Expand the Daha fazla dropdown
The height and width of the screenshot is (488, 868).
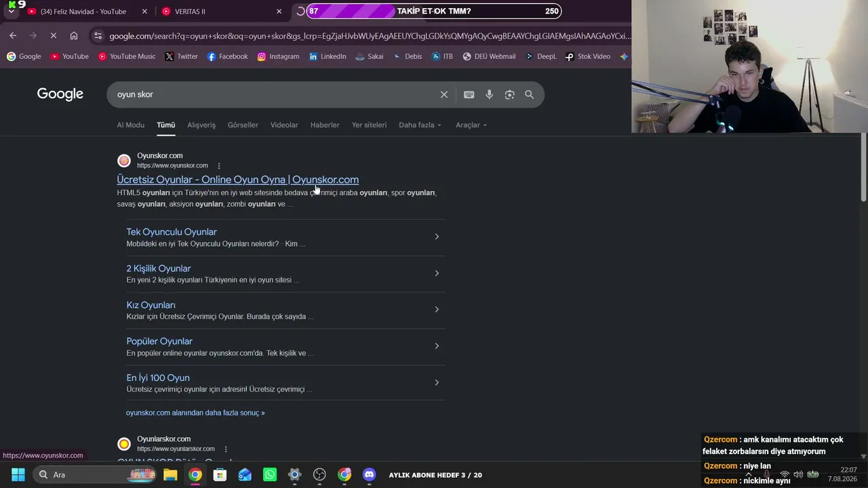(420, 125)
